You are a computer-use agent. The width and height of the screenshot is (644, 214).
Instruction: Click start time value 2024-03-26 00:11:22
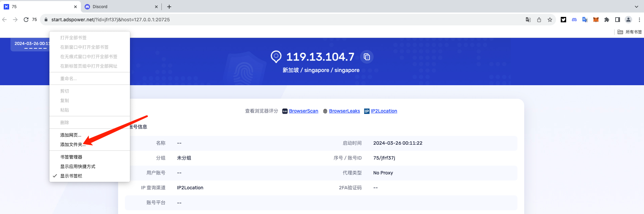pyautogui.click(x=398, y=143)
